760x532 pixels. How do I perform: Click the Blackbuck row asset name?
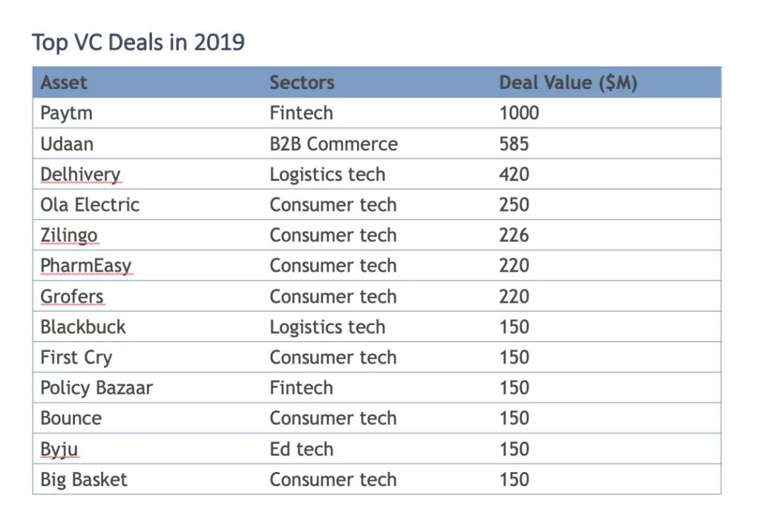83,327
